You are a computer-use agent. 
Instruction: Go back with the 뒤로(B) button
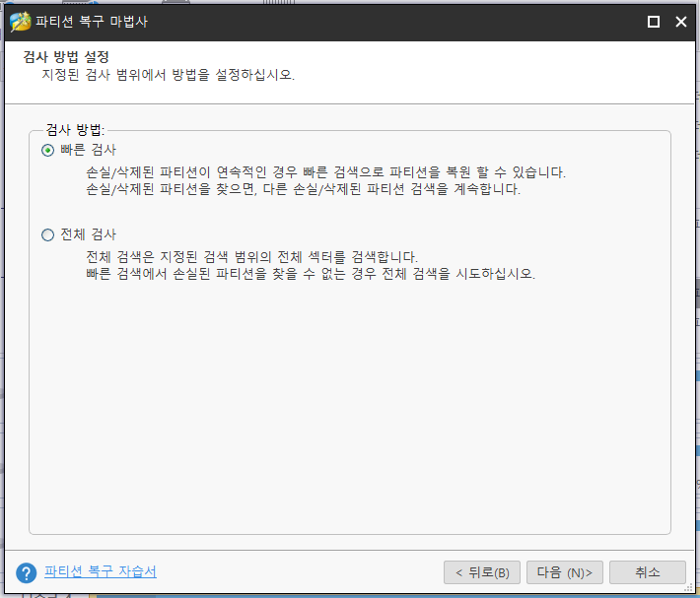click(x=482, y=572)
